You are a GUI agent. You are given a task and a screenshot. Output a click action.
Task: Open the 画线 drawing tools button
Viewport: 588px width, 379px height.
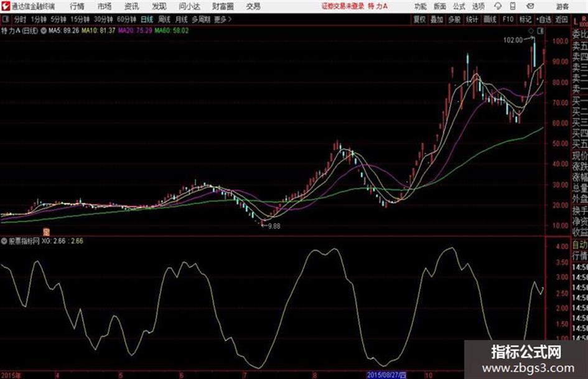490,19
